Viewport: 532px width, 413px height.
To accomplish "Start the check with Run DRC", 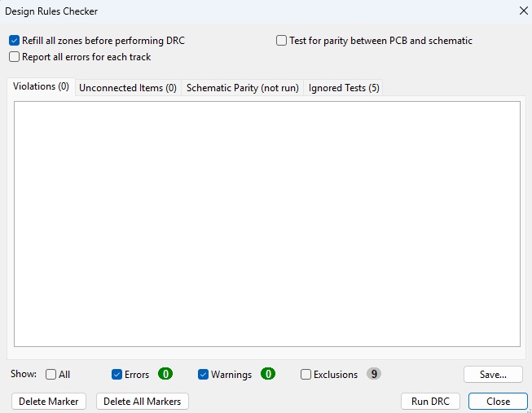I will (431, 402).
